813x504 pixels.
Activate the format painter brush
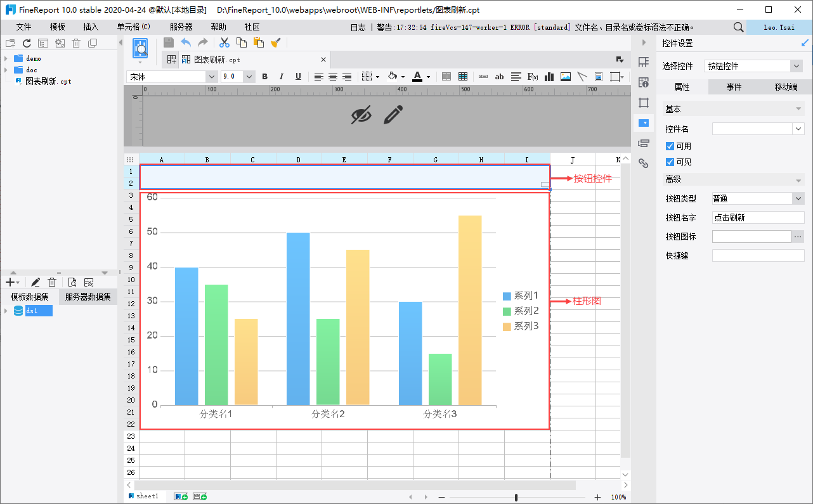[x=275, y=42]
